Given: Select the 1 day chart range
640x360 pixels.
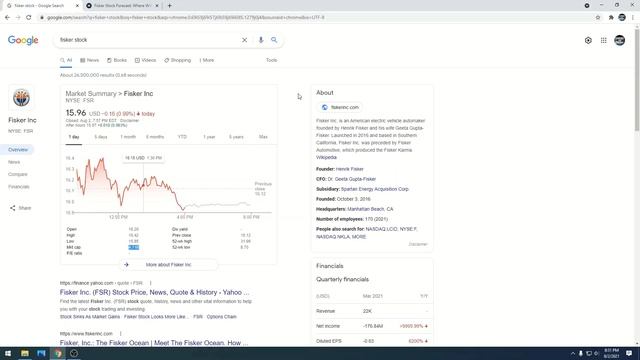Looking at the screenshot, I should coord(74,137).
